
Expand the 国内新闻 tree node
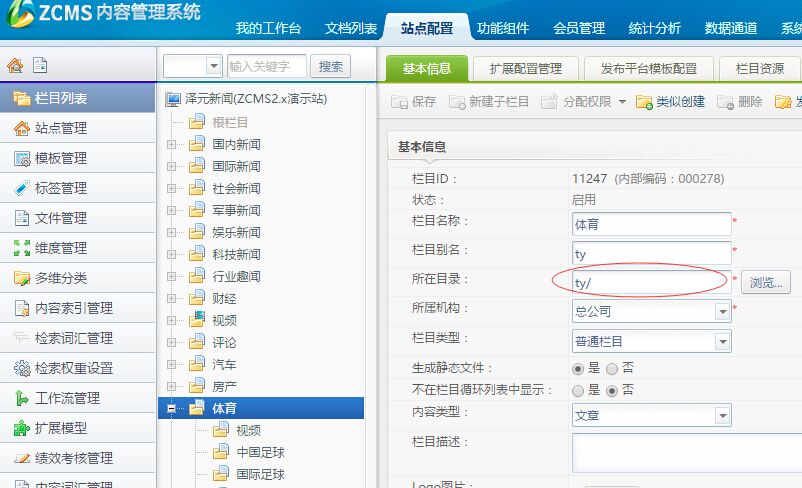pos(171,144)
